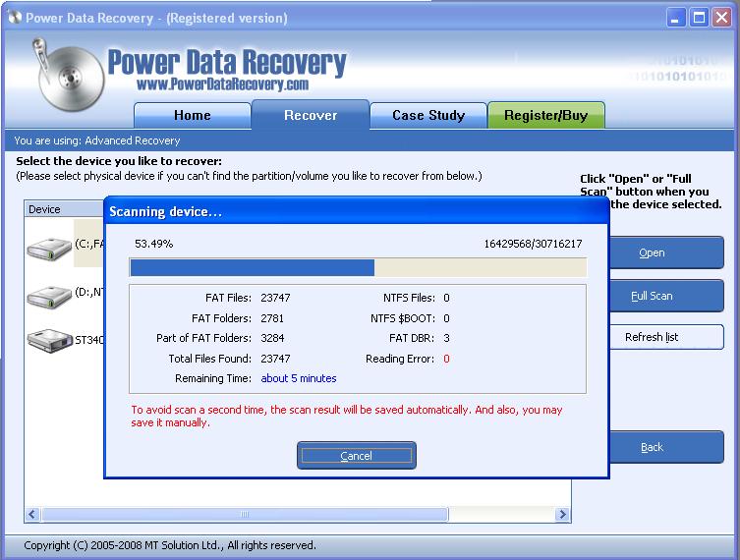
Task: Click 'about 5 minutes' remaining time
Action: point(299,378)
